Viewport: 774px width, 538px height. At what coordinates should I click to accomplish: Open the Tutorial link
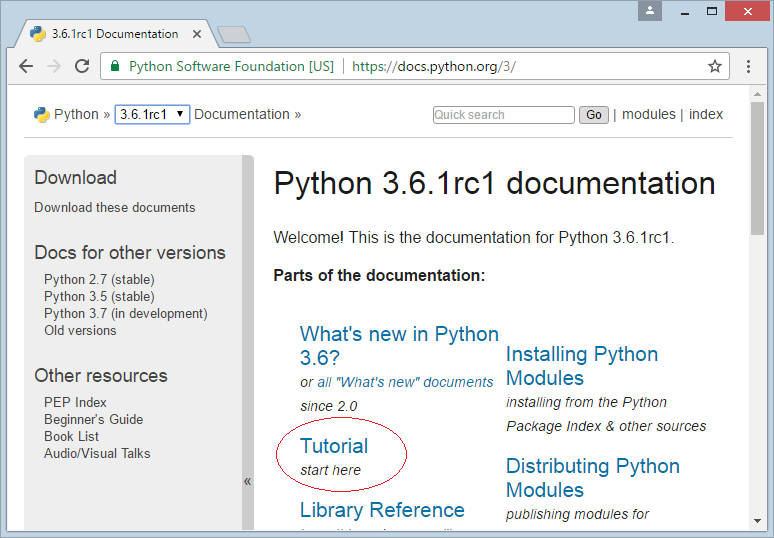click(x=334, y=446)
